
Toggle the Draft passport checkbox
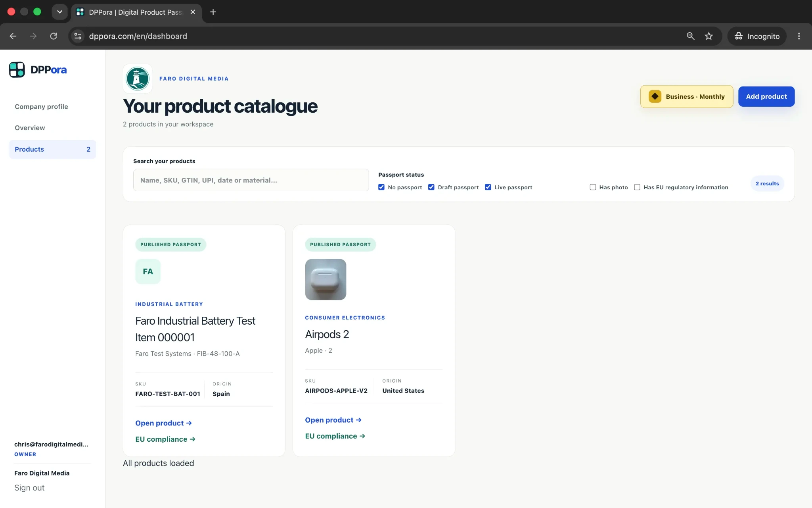431,187
